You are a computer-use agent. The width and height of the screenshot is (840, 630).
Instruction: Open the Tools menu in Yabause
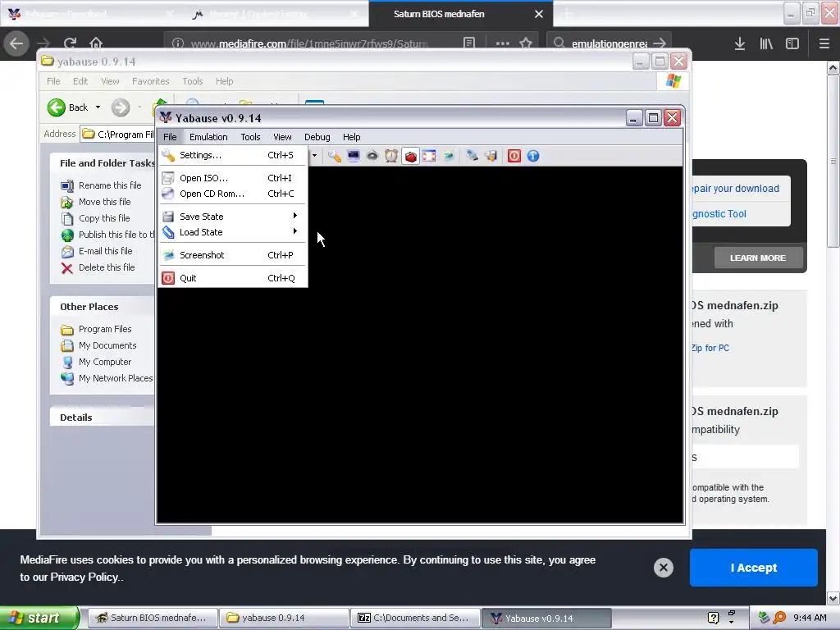point(250,137)
